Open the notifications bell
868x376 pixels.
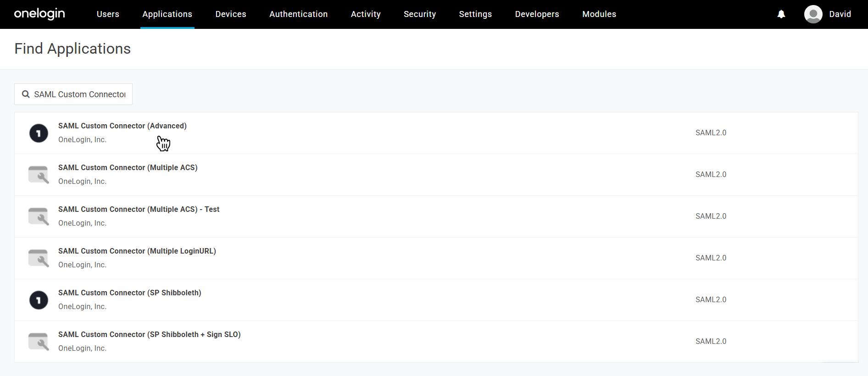[781, 14]
